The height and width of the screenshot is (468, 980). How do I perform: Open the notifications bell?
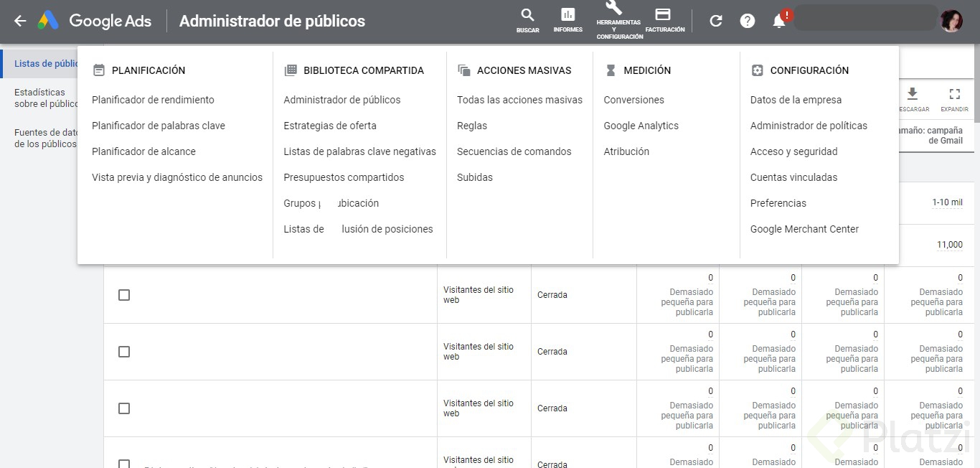click(781, 20)
